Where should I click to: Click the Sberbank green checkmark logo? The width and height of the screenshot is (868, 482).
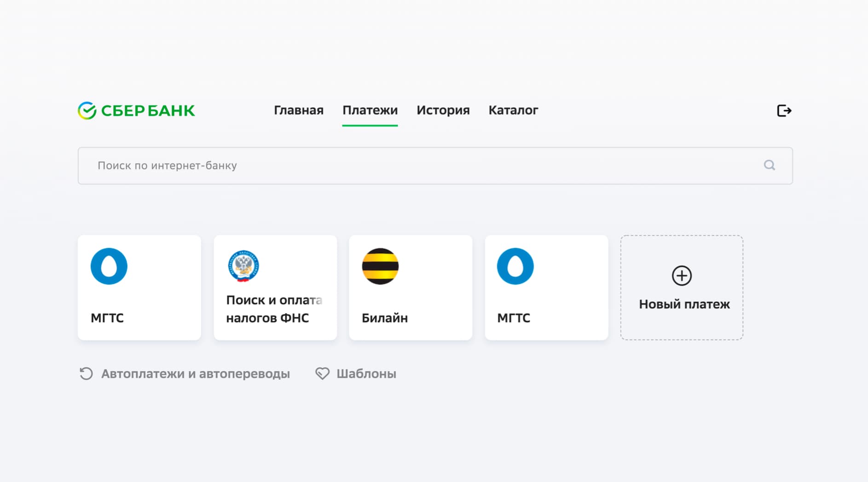pos(87,110)
